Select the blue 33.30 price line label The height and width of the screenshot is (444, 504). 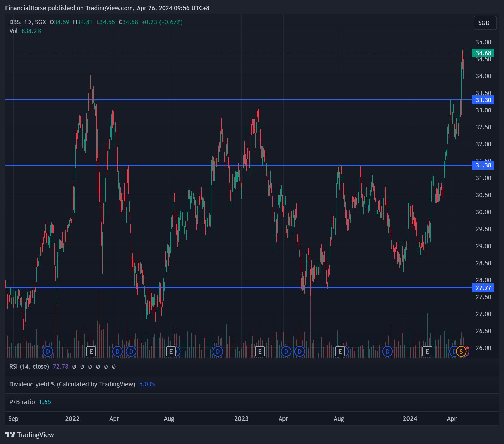click(483, 100)
